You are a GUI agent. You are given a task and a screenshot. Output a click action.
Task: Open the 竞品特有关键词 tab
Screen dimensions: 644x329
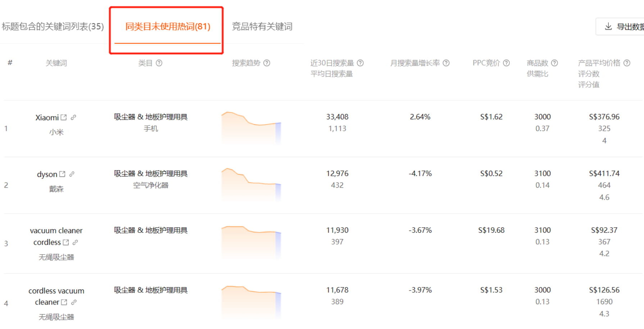263,26
